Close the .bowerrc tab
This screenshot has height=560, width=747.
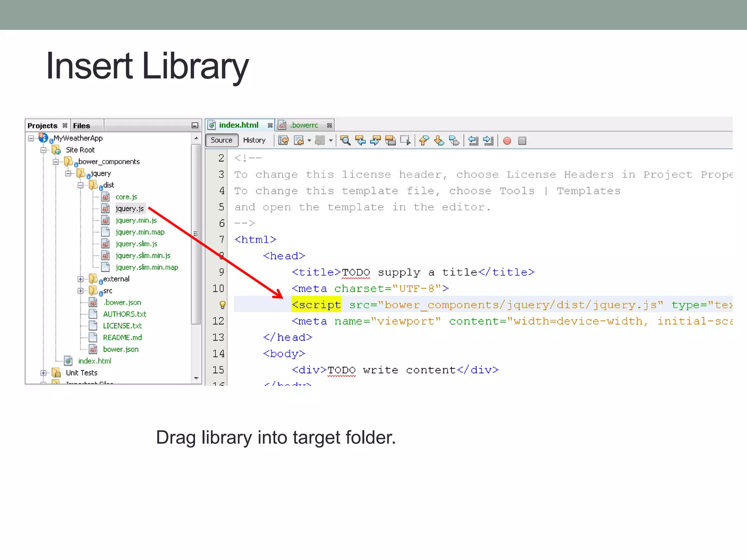[x=329, y=125]
